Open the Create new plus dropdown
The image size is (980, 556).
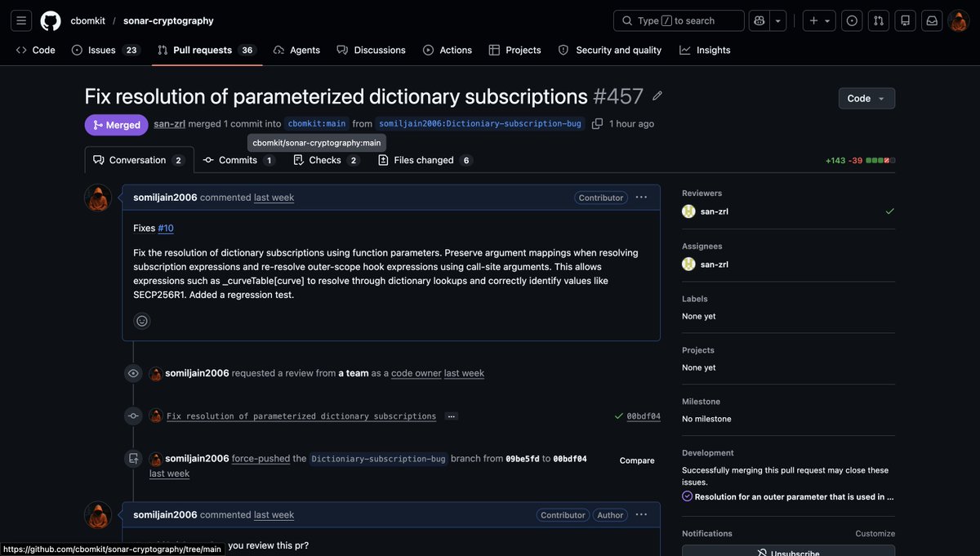819,20
